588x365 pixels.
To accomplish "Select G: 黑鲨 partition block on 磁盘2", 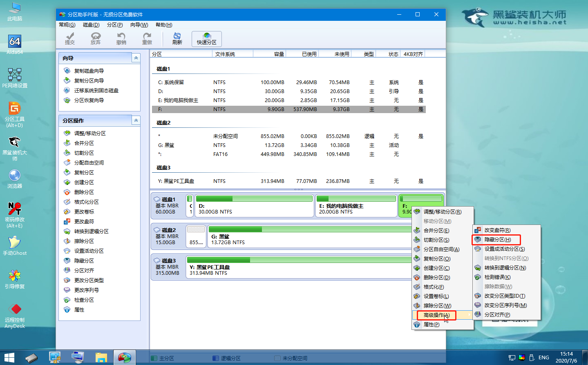I will (309, 236).
